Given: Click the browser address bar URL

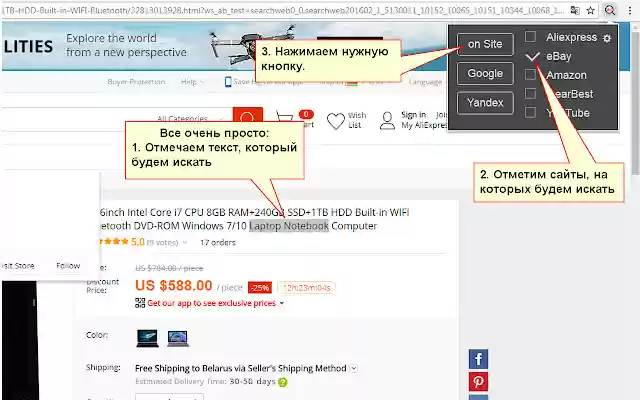Looking at the screenshot, I should click(x=284, y=11).
